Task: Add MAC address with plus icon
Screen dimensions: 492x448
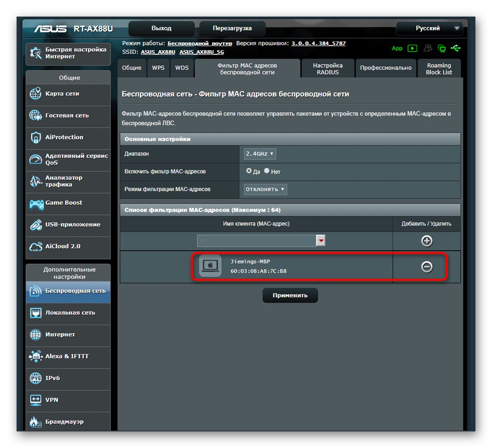Action: pos(427,241)
